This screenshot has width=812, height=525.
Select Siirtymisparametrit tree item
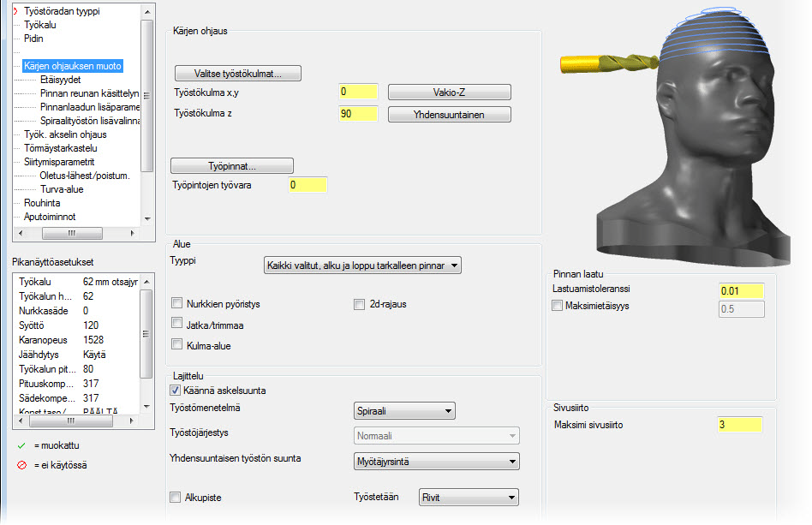pyautogui.click(x=59, y=162)
